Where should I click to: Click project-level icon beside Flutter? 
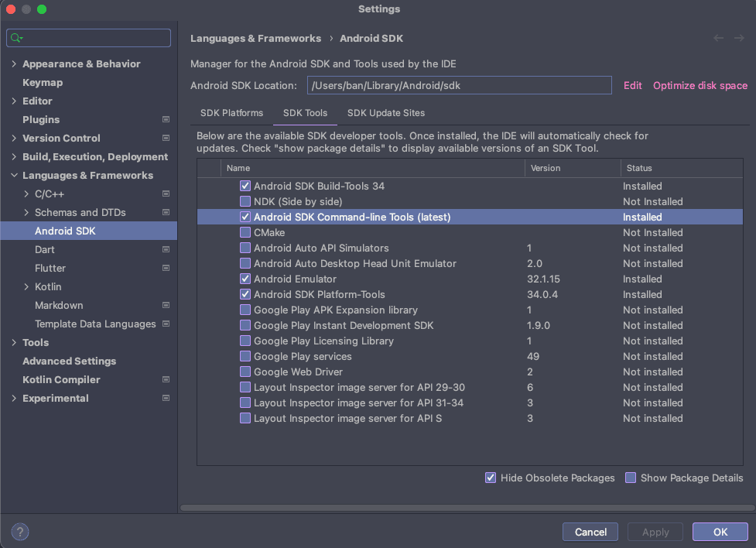(x=166, y=269)
